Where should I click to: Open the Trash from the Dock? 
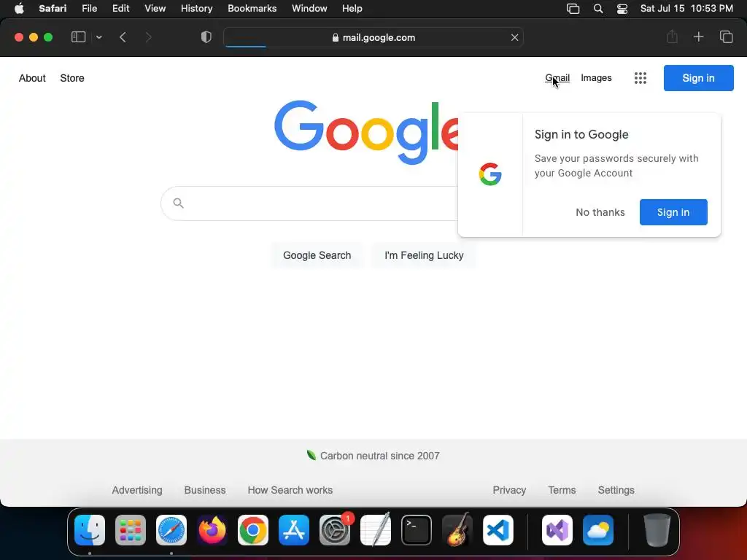[657, 530]
